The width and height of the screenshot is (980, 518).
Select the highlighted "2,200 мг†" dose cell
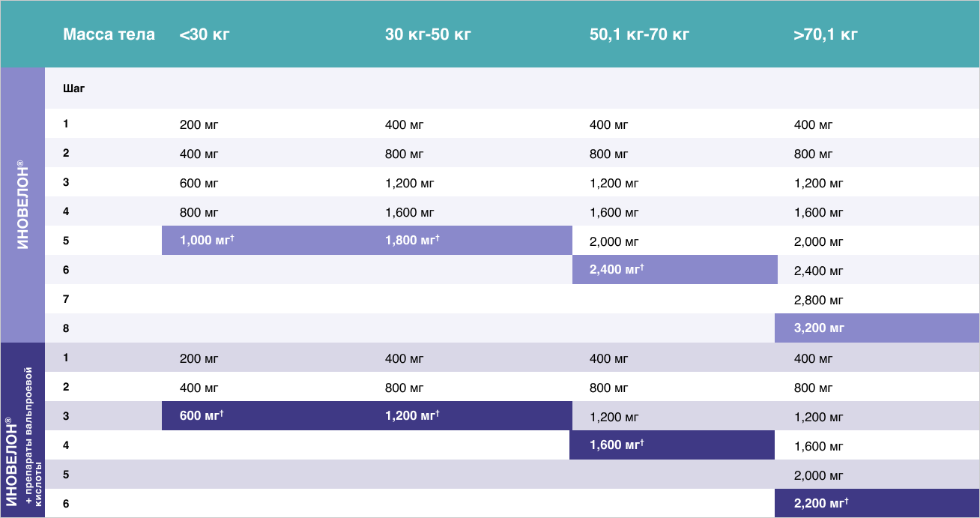coord(821,503)
